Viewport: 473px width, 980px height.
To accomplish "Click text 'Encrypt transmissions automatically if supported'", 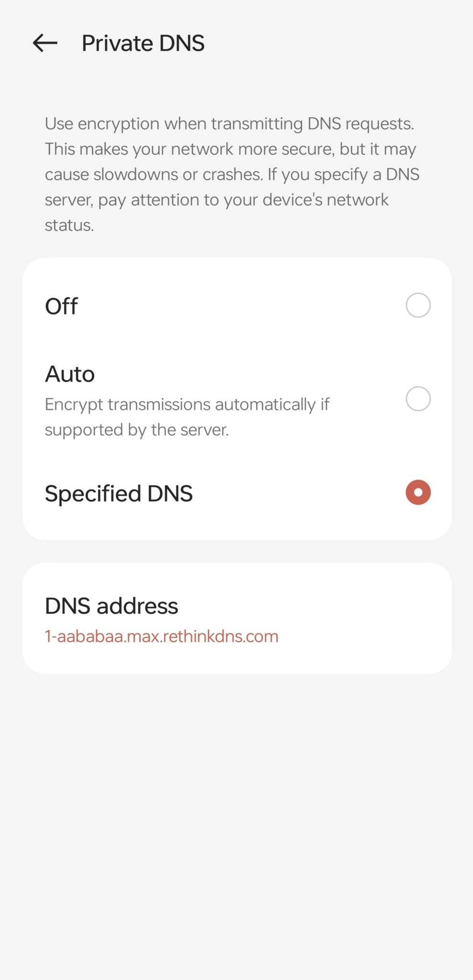I will [x=187, y=416].
